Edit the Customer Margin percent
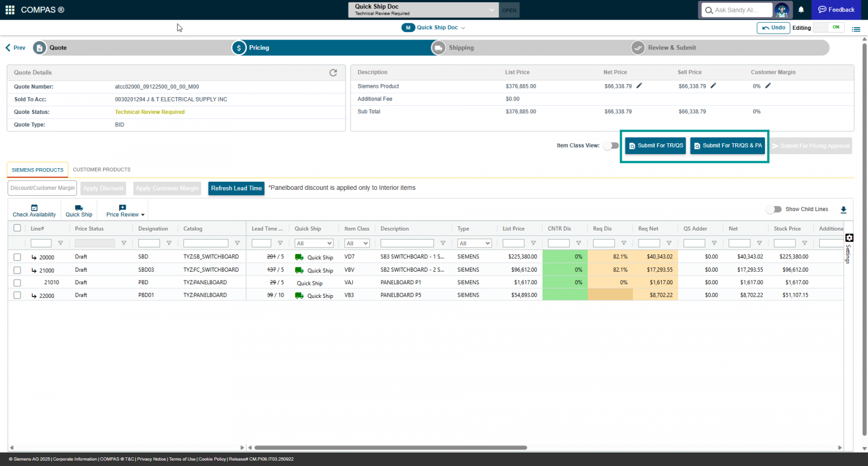The image size is (868, 466). click(768, 86)
